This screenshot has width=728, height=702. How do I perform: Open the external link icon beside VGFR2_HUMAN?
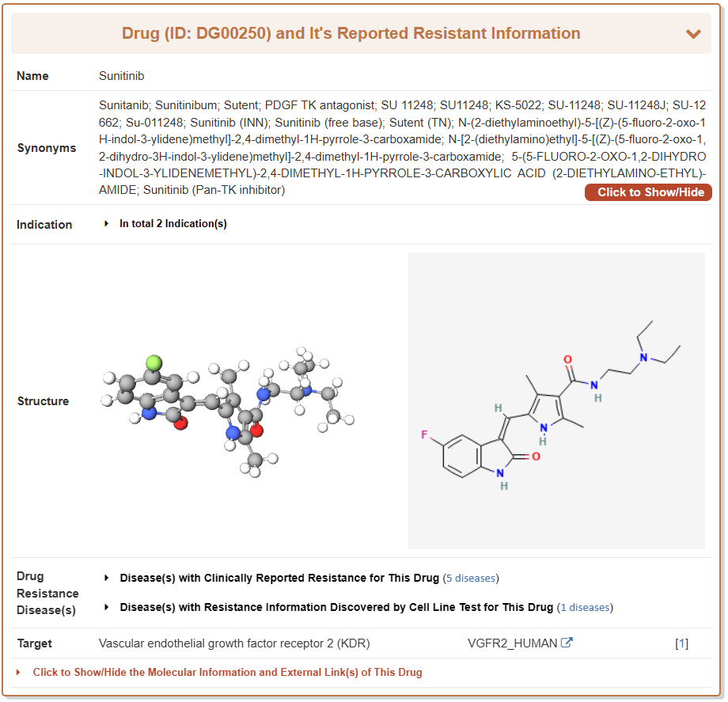click(567, 643)
